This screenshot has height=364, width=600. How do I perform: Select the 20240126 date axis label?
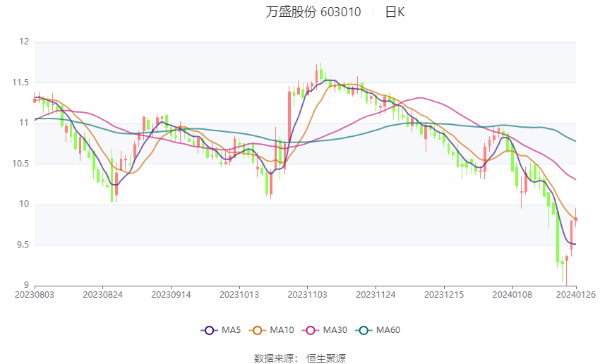tap(576, 295)
